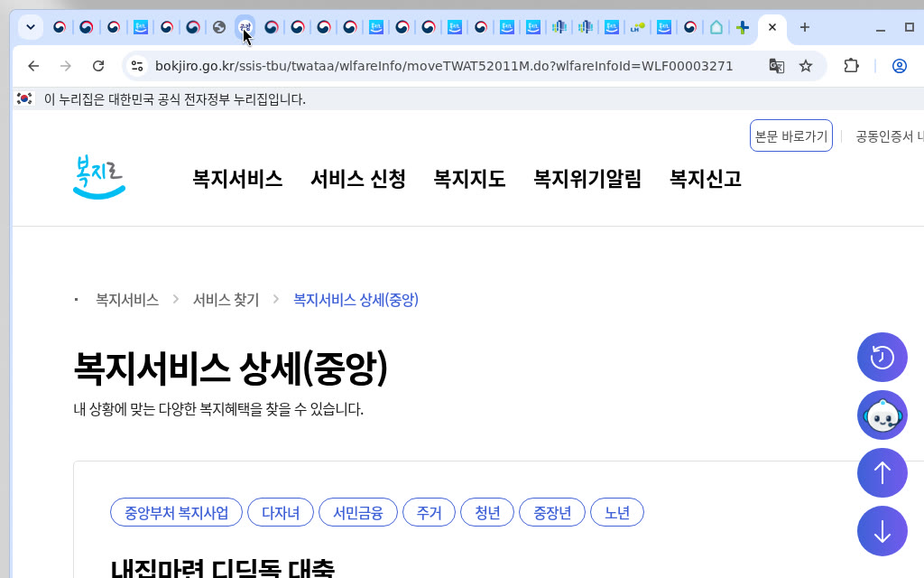Viewport: 924px width, 578px height.
Task: Click the 본문 바로가기 button
Action: 790,136
